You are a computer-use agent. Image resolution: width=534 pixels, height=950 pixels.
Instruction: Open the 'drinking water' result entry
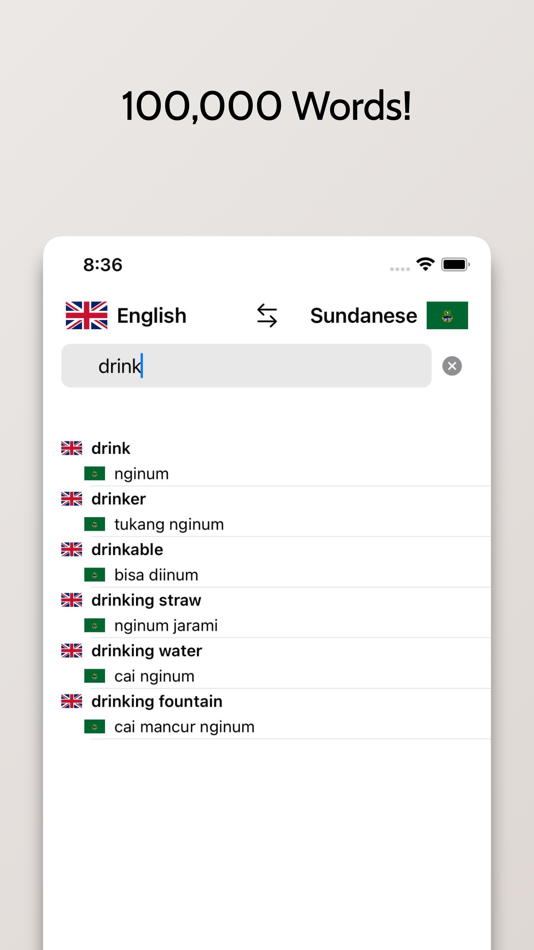click(x=147, y=651)
